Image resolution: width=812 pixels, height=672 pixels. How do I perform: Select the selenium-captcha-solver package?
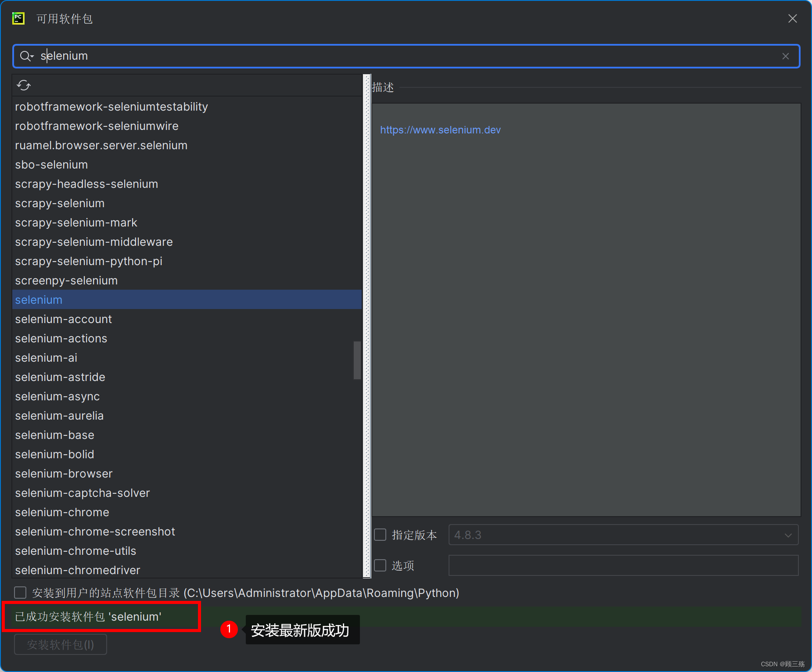coord(187,493)
